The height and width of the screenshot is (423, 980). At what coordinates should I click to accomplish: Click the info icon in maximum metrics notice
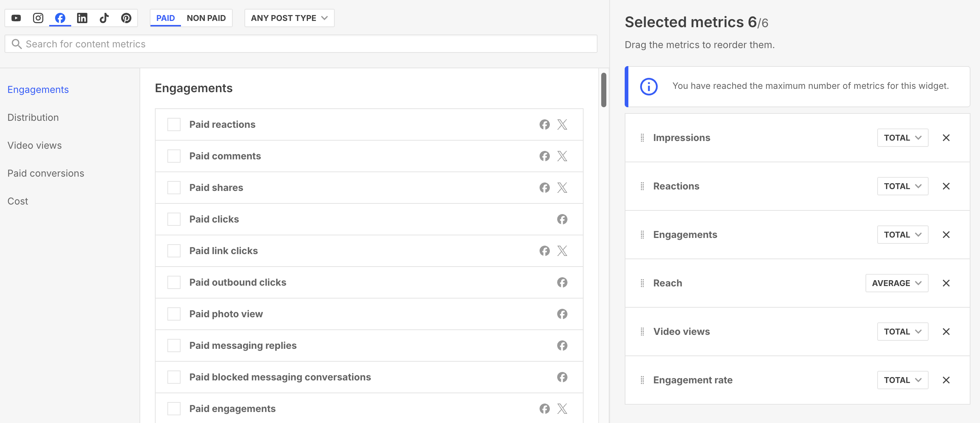(649, 86)
